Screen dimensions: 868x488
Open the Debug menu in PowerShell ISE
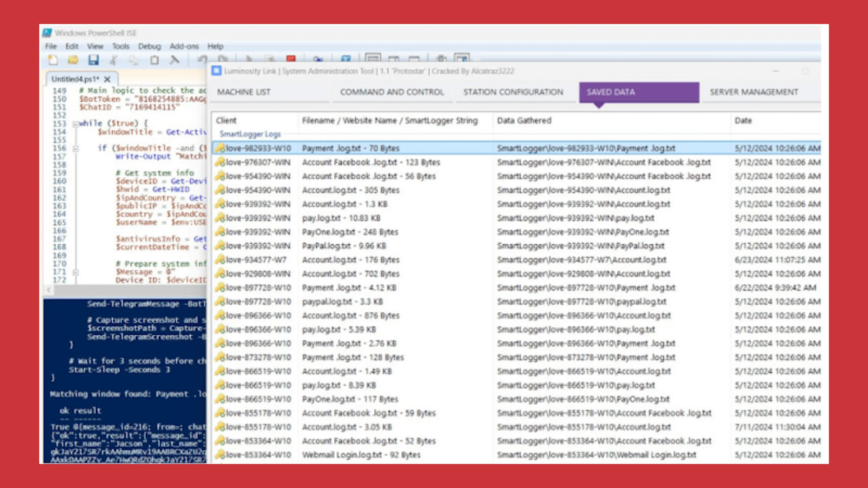[x=149, y=46]
